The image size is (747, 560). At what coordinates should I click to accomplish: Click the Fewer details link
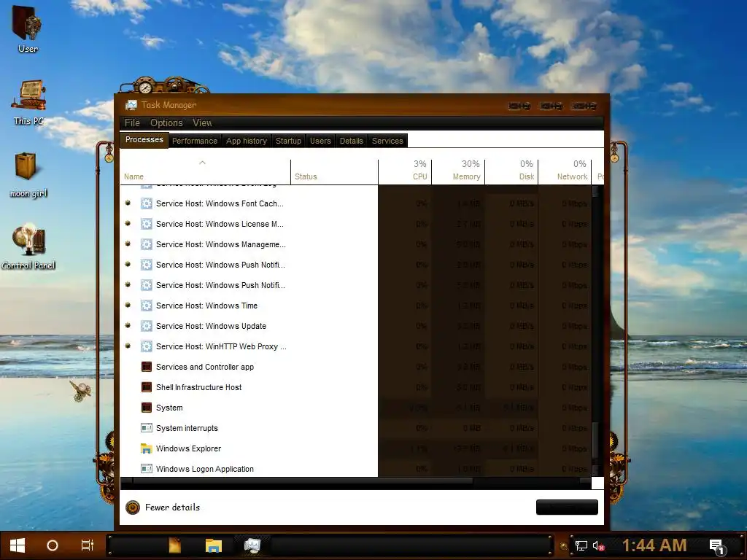point(172,507)
